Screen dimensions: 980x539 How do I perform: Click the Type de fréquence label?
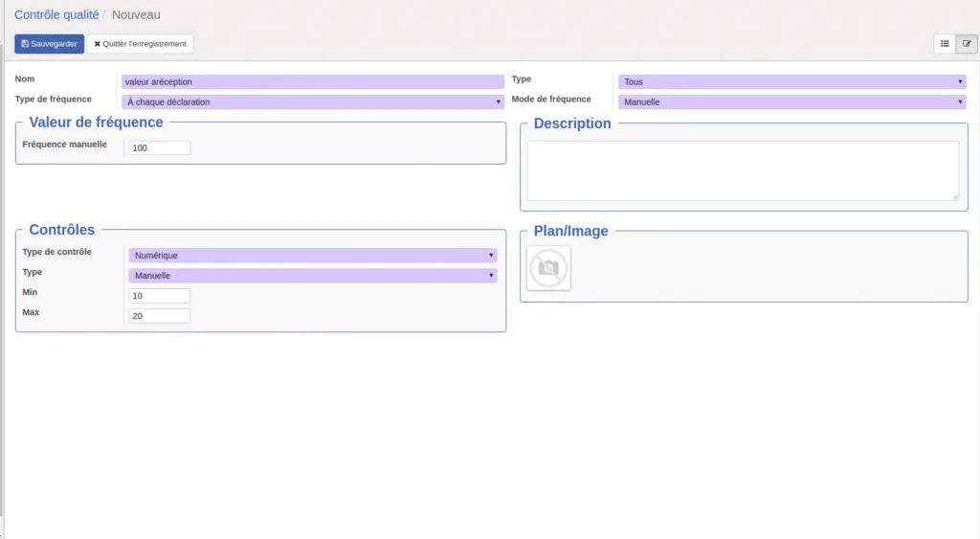click(x=54, y=100)
